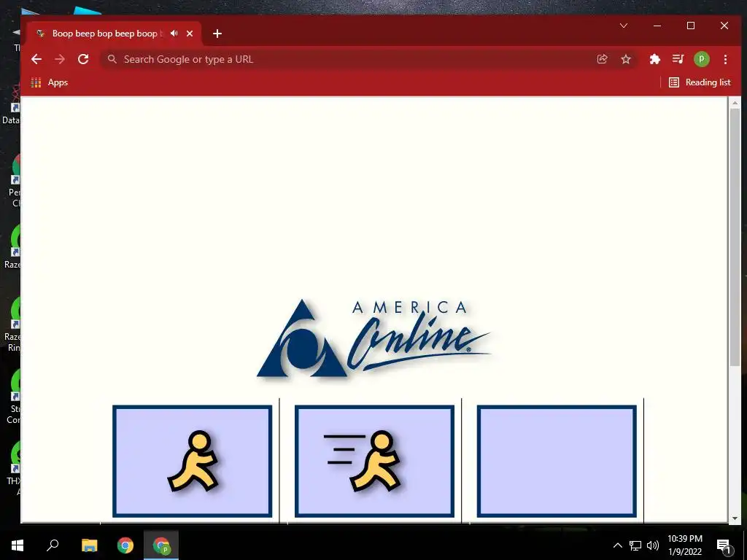Viewport: 747px width, 560px height.
Task: Close the Boop beep bop tab
Action: (x=190, y=34)
